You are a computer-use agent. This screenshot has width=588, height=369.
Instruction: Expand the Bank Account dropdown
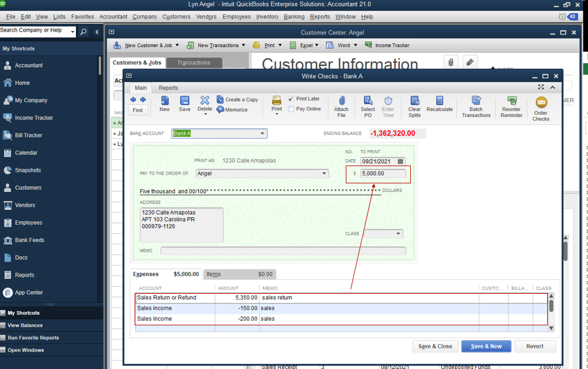tap(262, 133)
